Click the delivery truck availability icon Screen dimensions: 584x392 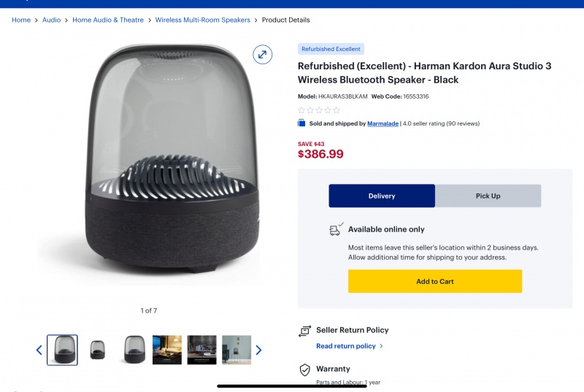tap(336, 230)
